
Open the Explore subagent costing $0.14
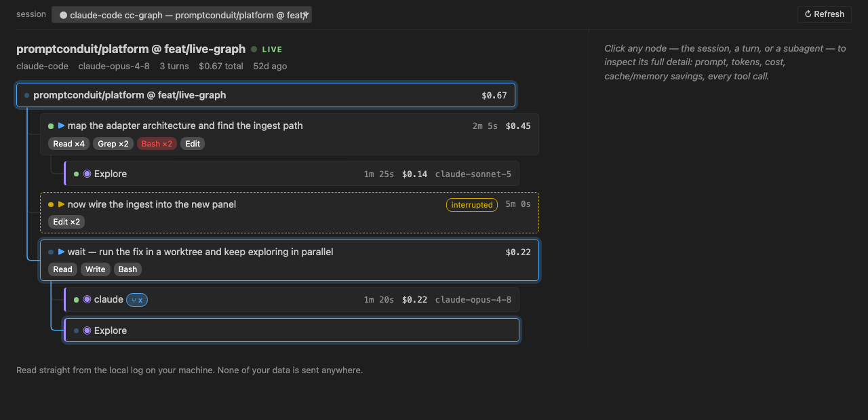pos(292,174)
